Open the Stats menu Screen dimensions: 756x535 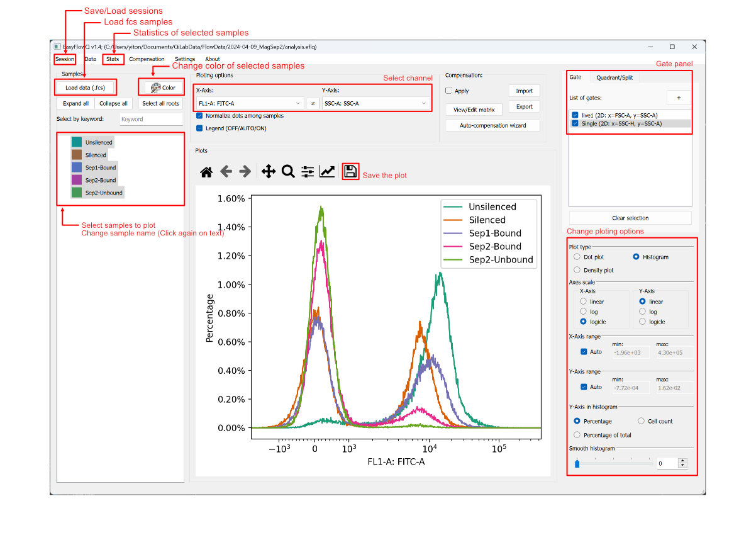click(x=113, y=59)
